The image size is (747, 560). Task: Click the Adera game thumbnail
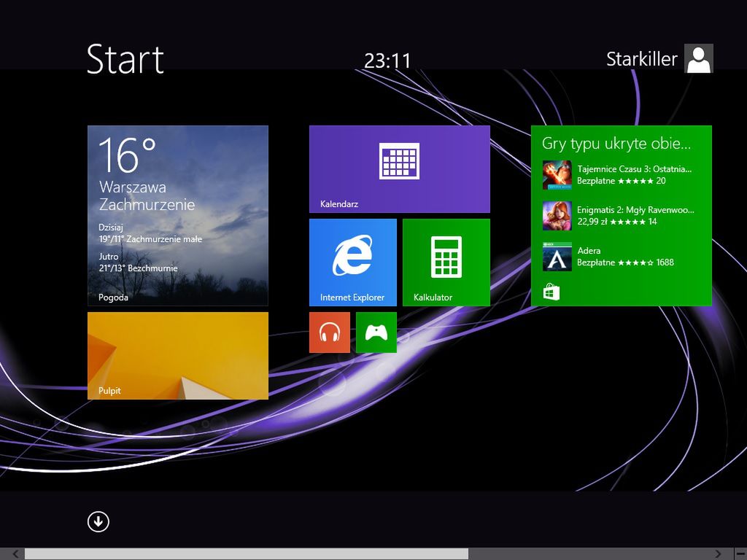[557, 257]
